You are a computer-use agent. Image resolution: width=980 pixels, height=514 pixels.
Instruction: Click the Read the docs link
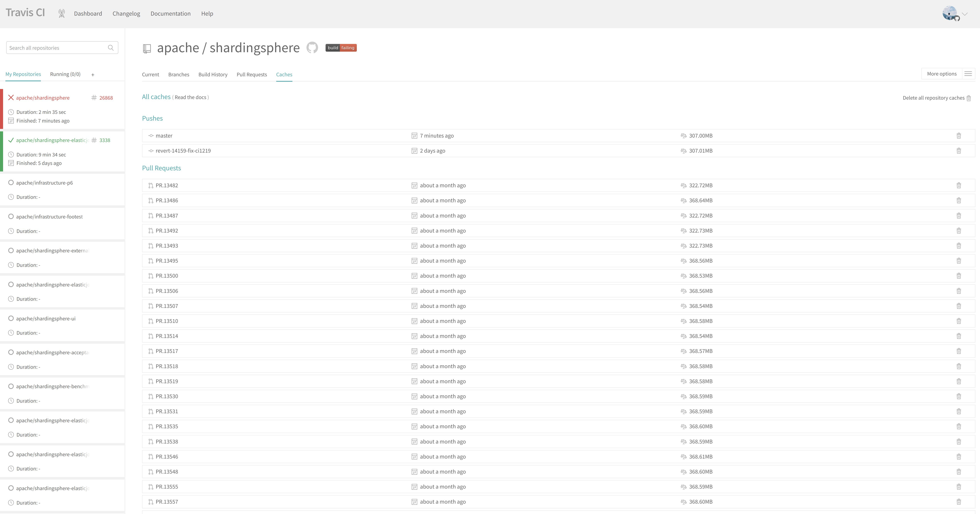pos(191,97)
